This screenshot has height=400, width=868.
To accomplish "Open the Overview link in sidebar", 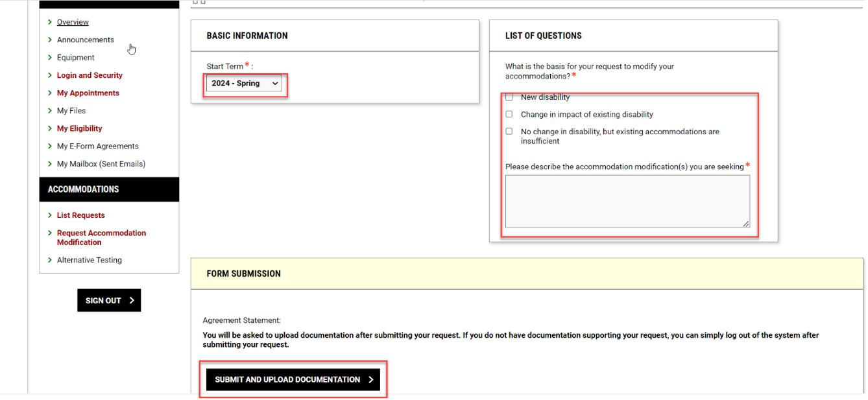I will [x=73, y=22].
